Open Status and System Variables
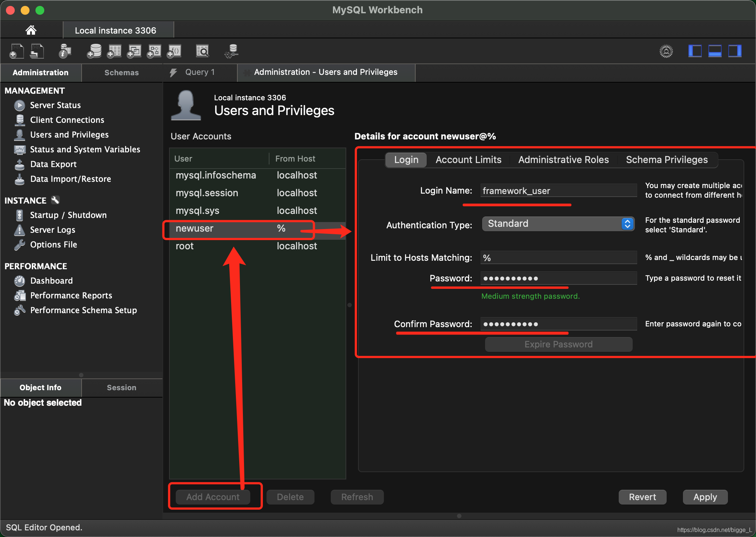 point(85,149)
